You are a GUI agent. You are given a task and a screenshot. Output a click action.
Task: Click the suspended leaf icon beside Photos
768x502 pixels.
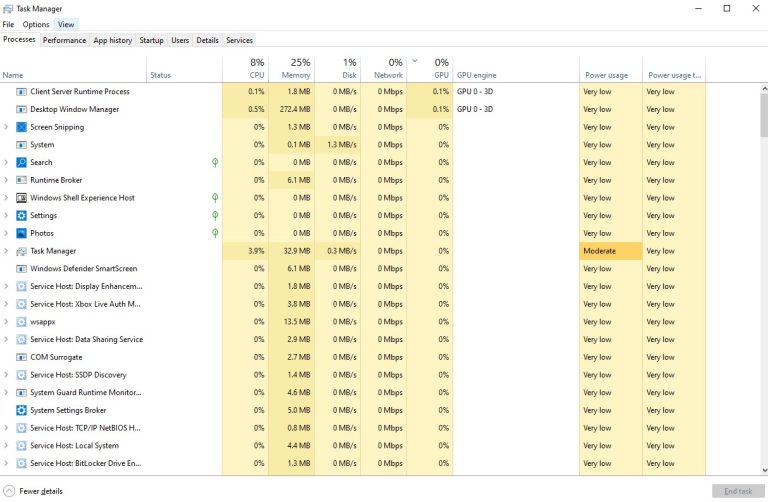click(x=215, y=233)
